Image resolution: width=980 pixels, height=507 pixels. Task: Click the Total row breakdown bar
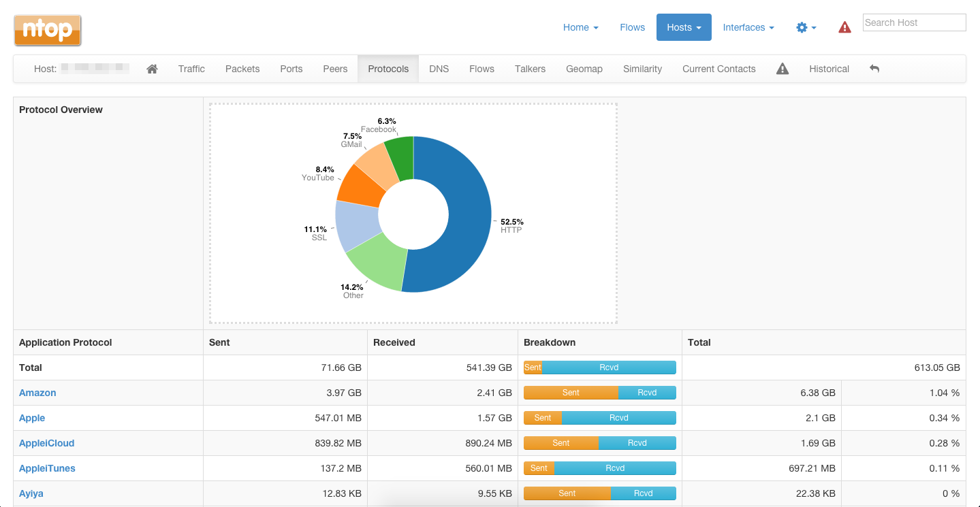pyautogui.click(x=600, y=367)
